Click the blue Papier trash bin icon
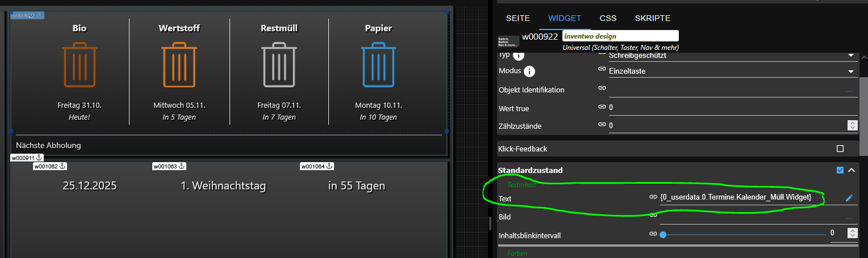Screen dimensions: 868x258 [x=378, y=65]
